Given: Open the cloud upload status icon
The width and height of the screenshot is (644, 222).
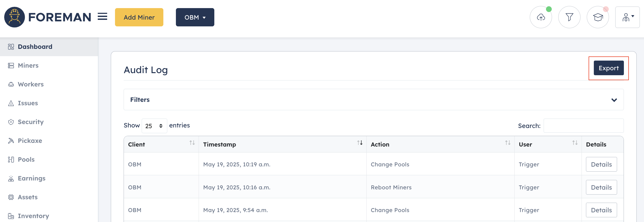Looking at the screenshot, I should tap(541, 17).
